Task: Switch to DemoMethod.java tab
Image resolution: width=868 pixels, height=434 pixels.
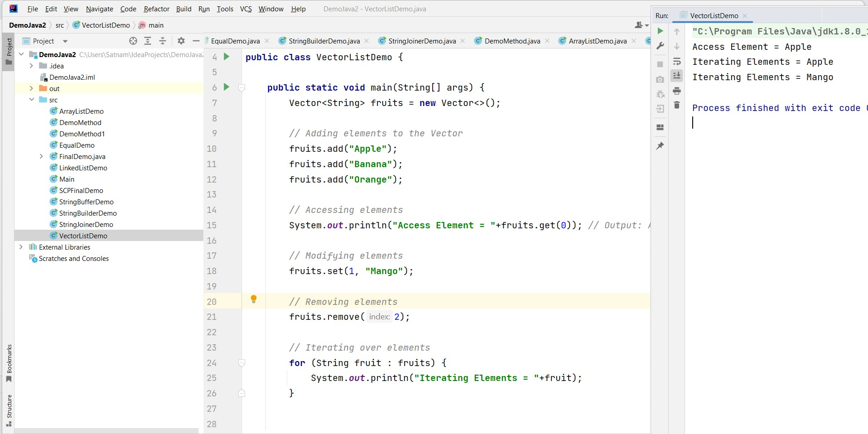Action: coord(512,41)
